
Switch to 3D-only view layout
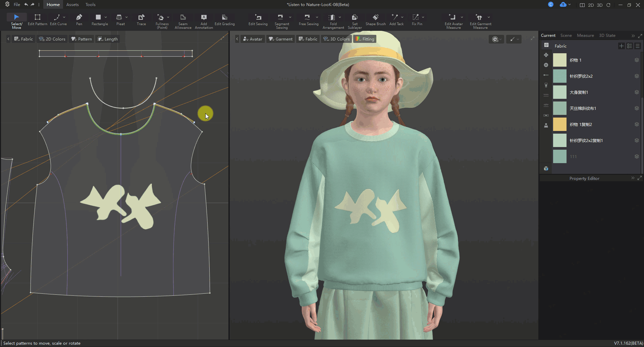[600, 5]
